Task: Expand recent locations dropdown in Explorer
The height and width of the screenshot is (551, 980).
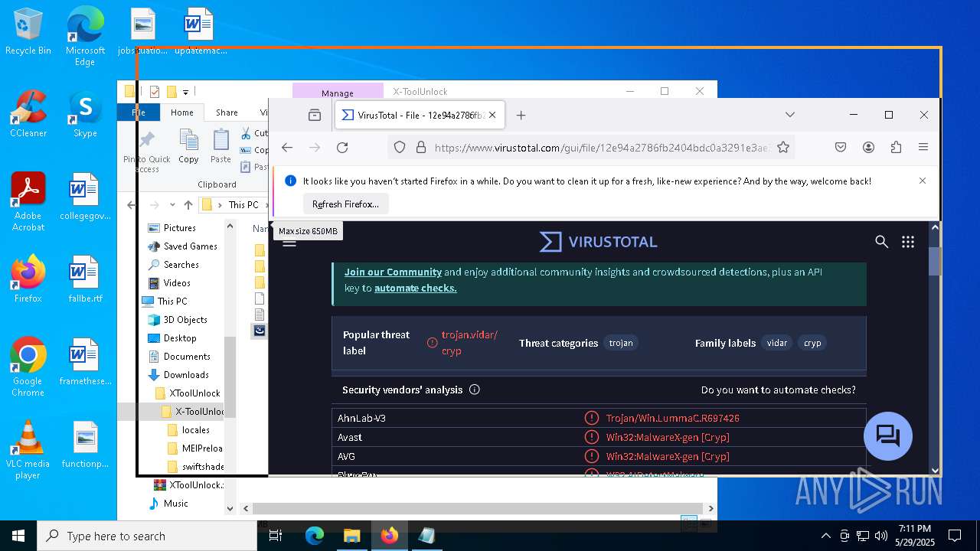Action: (x=172, y=205)
